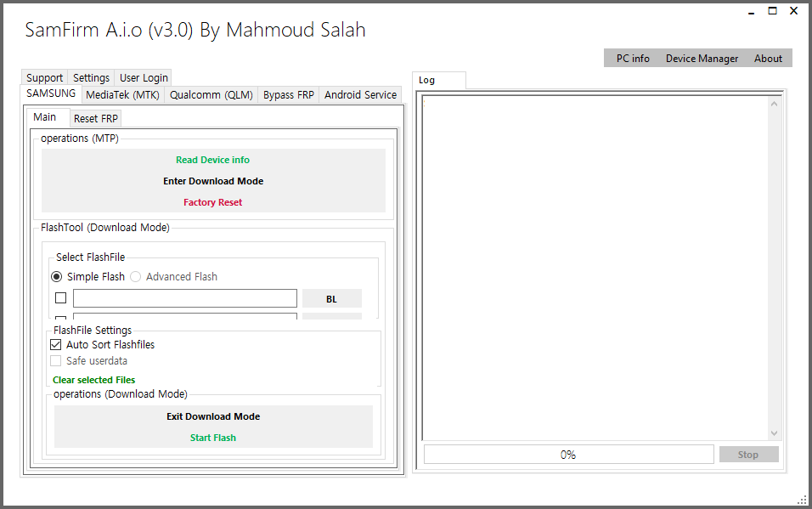
Task: Click the log scrollbar down arrow
Action: (774, 433)
